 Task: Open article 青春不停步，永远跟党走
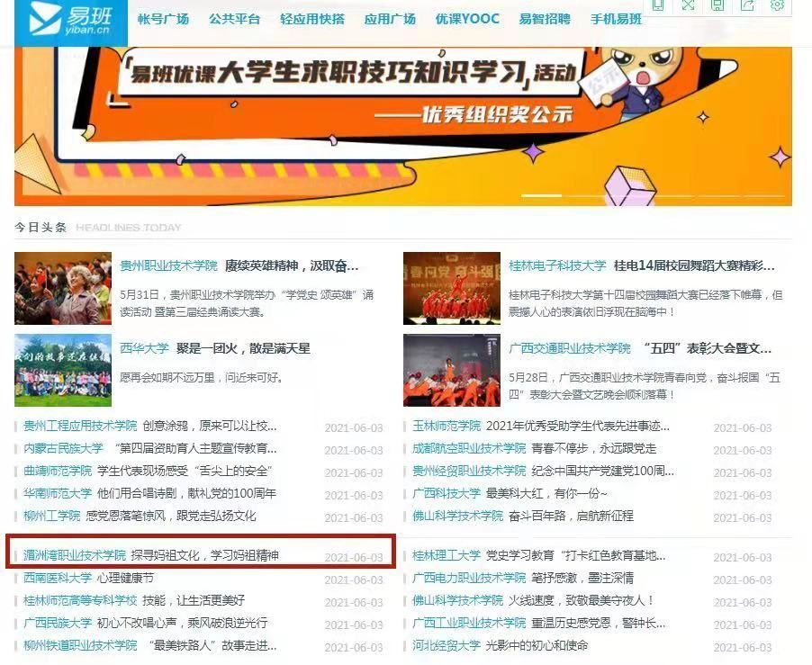tap(594, 448)
